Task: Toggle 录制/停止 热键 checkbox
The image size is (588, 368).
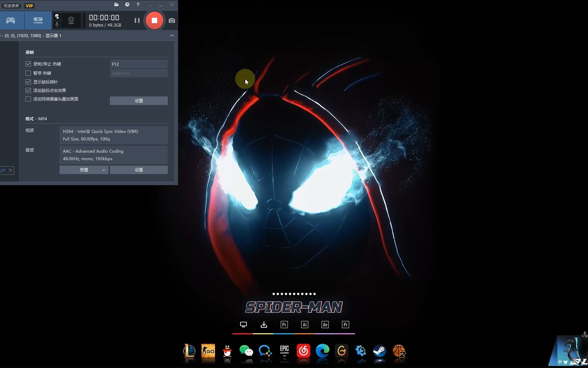Action: (x=28, y=64)
